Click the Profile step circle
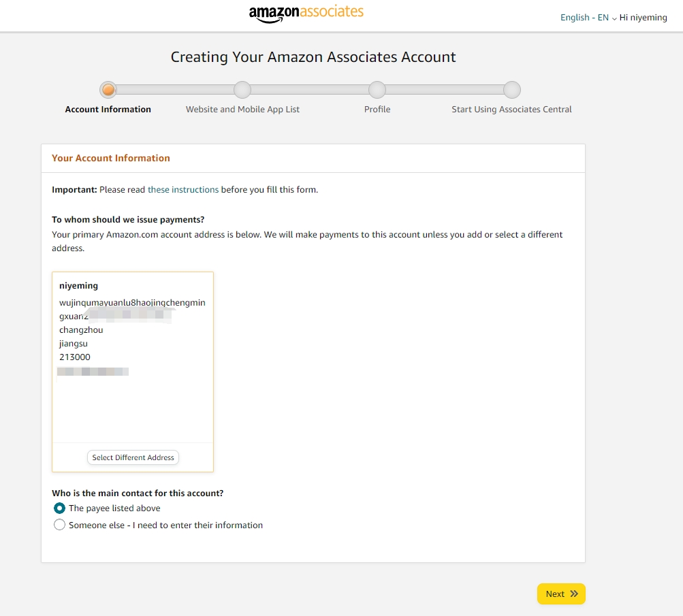This screenshot has height=616, width=683. click(x=377, y=90)
